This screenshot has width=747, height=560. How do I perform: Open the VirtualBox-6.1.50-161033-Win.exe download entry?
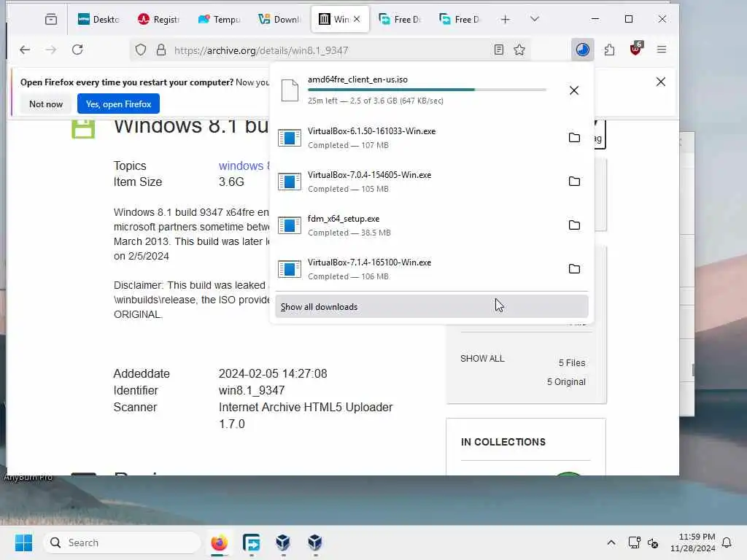click(x=417, y=138)
